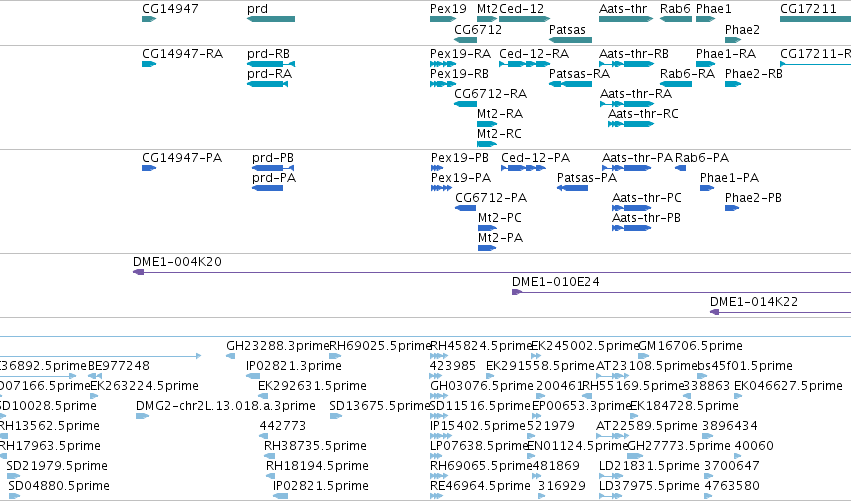The image size is (851, 501).
Task: Click the Mt2-PC protein label
Action: click(500, 218)
